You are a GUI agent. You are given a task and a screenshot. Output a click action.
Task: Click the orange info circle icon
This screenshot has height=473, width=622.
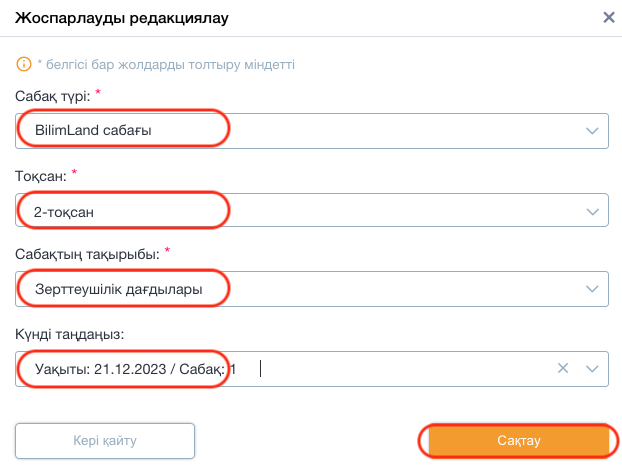coord(24,64)
